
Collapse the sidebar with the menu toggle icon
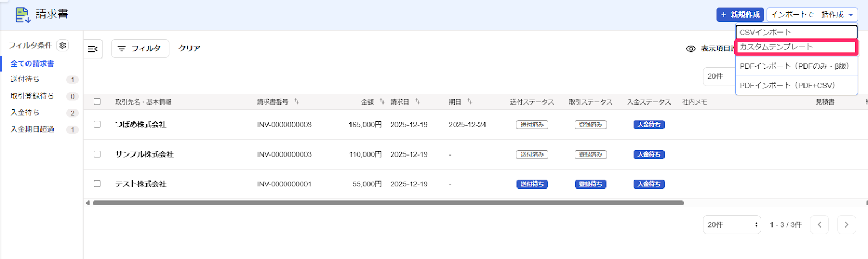coord(93,49)
